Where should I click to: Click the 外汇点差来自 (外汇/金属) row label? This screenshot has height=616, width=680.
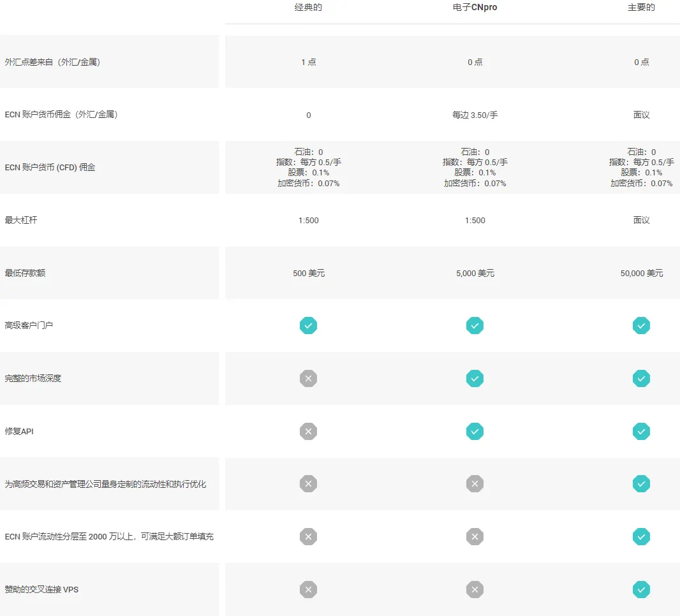coord(52,62)
